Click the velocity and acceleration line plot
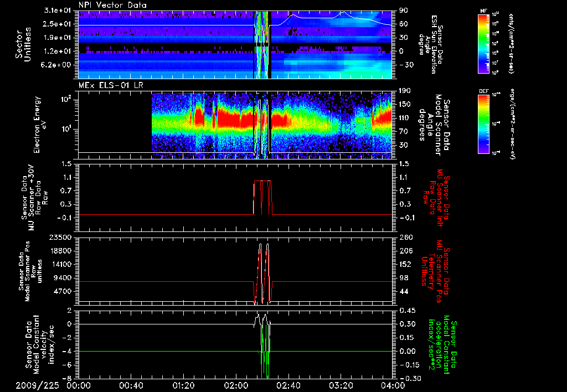Viewport: 567px width, 392px height. pos(235,344)
